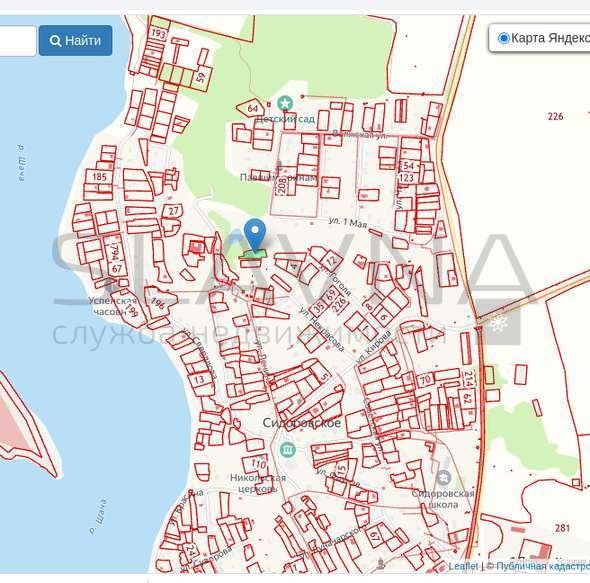Click the museum icon above Никольская церковь
Image resolution: width=590 pixels, height=583 pixels.
[x=288, y=450]
